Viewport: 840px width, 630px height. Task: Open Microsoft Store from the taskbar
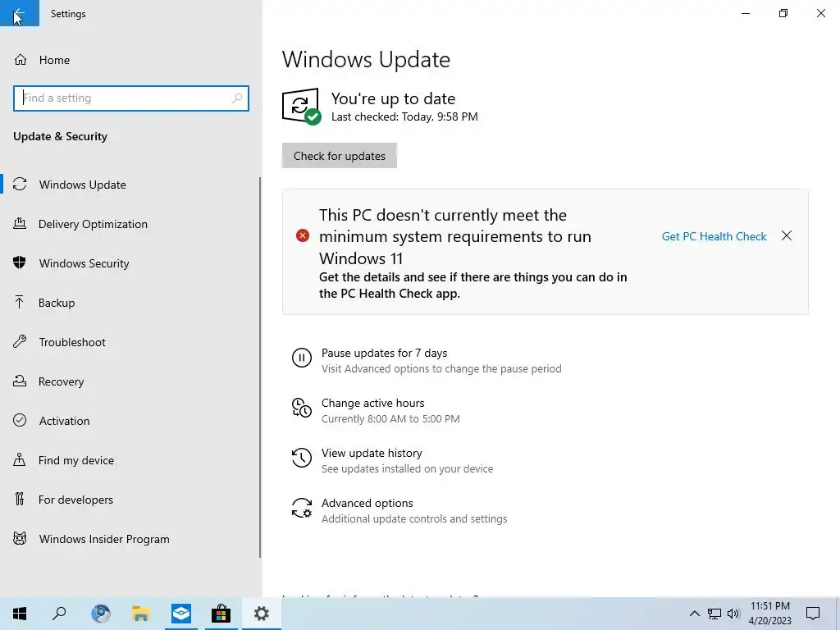click(x=221, y=614)
